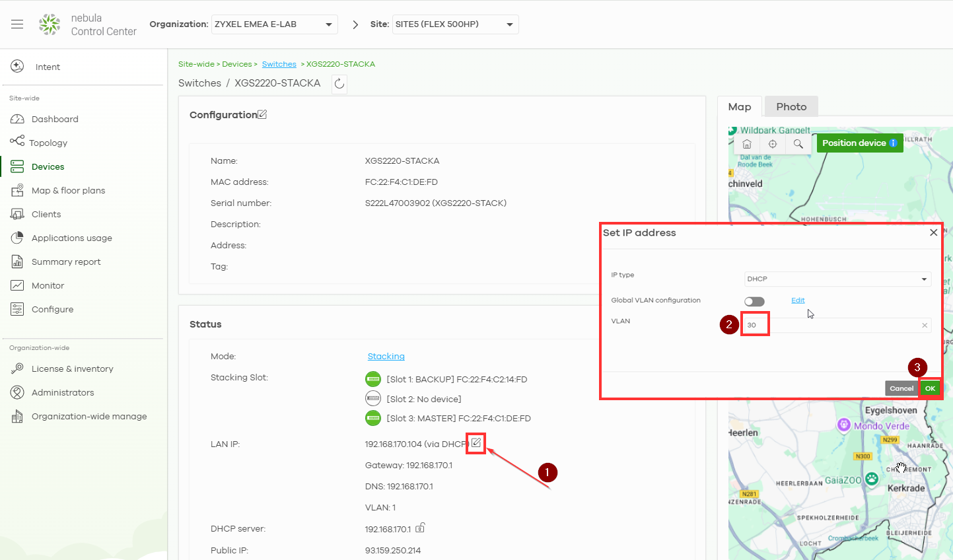This screenshot has height=560, width=953.
Task: Toggle Global VLAN configuration switch
Action: click(x=754, y=301)
